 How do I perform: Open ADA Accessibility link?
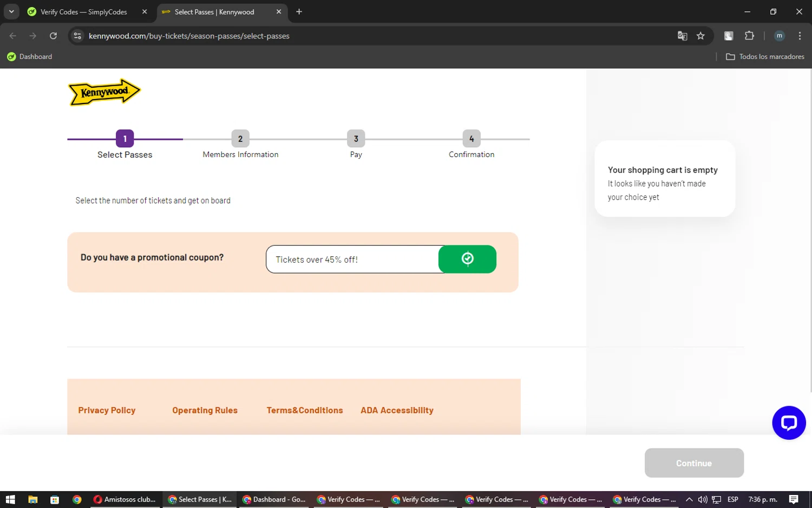(x=397, y=411)
